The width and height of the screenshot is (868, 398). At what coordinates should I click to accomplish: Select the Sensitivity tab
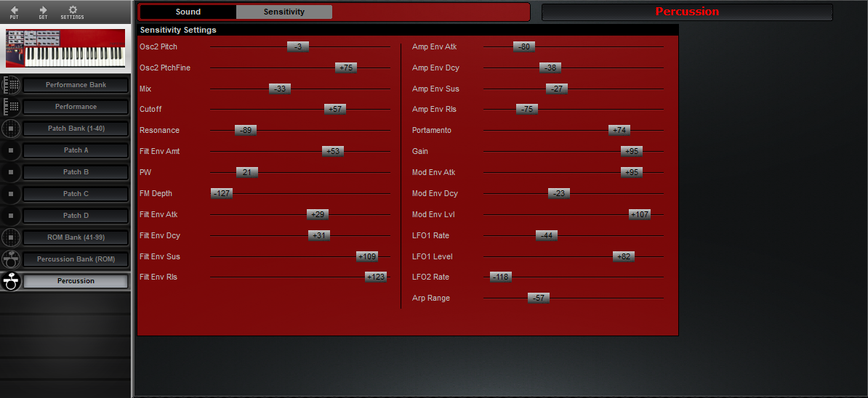284,12
